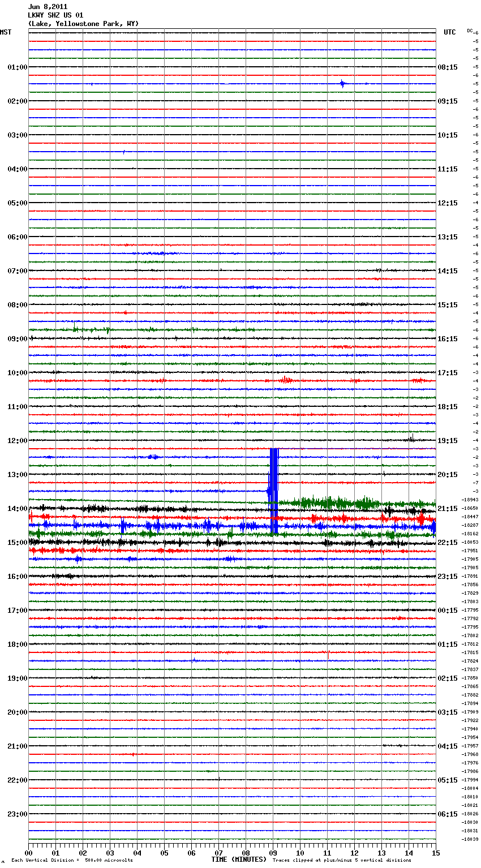Select the 02:00 MST time label
This screenshot has width=481, height=868.
(17, 101)
